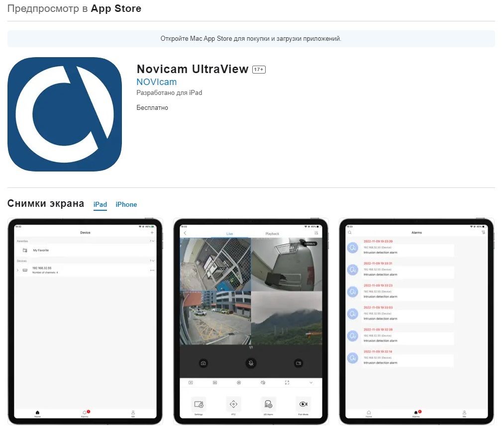This screenshot has height=430, width=504.
Task: Click the 17+ age rating badge
Action: pos(259,70)
